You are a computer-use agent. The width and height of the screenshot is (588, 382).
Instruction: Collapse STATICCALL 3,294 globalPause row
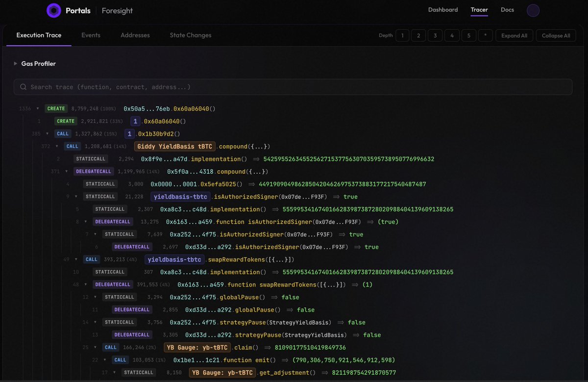(96, 297)
